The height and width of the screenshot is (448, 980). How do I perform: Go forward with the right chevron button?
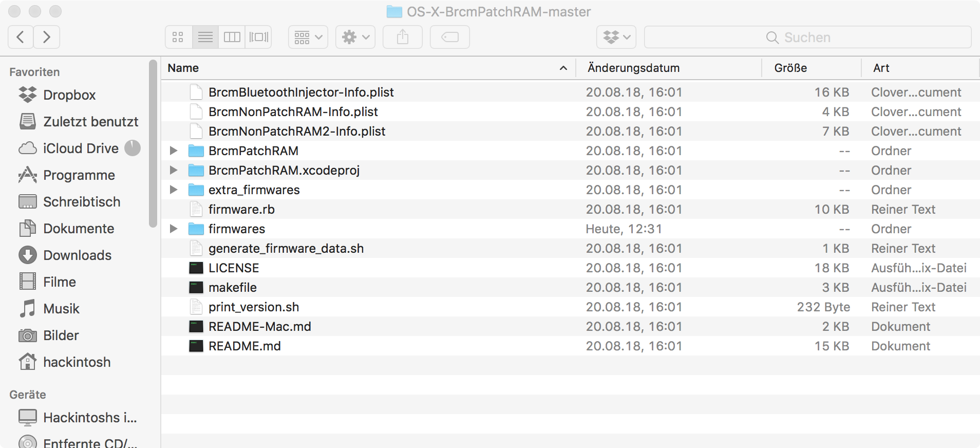click(x=47, y=37)
